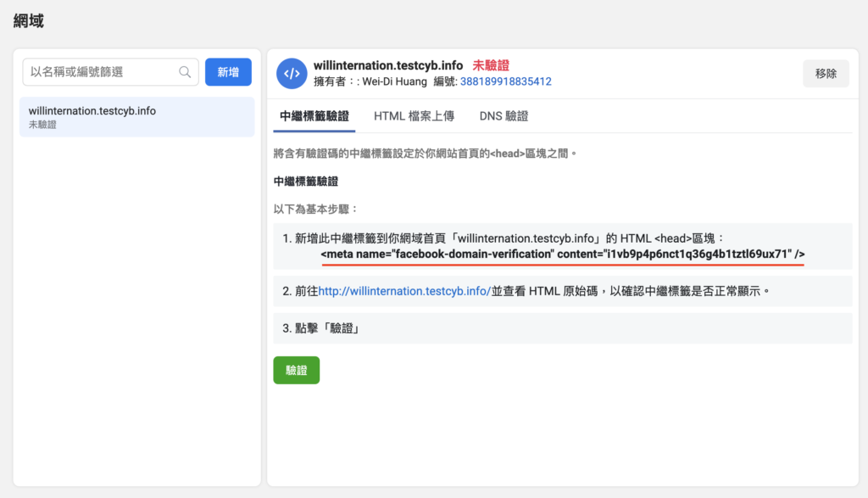Open the DNS 驗證 tab

(504, 116)
